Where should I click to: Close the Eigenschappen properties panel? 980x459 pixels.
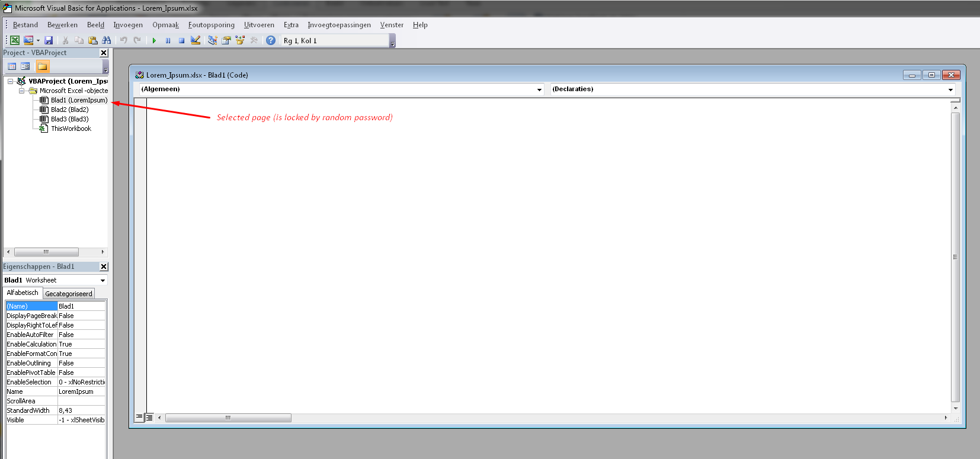(x=104, y=267)
